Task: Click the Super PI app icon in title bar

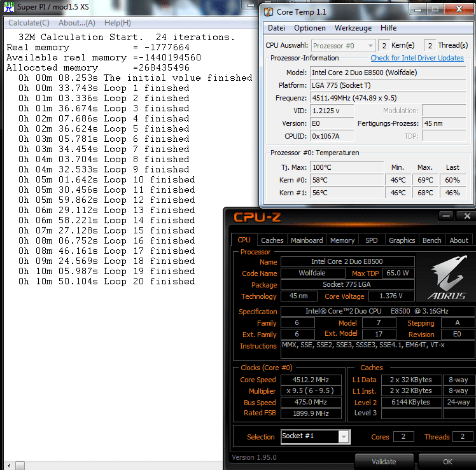Action: click(x=8, y=6)
